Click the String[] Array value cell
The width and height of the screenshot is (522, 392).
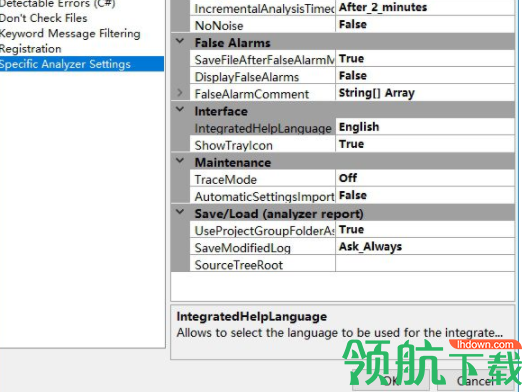[425, 93]
